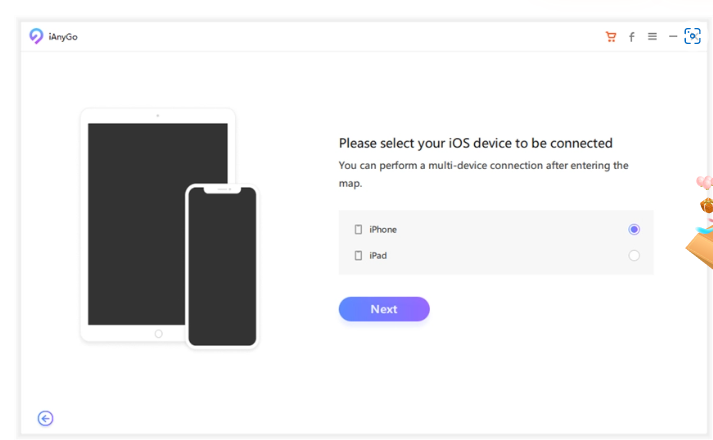This screenshot has height=440, width=713.
Task: Click the 'Please select your iOS device' heading
Action: pyautogui.click(x=475, y=143)
